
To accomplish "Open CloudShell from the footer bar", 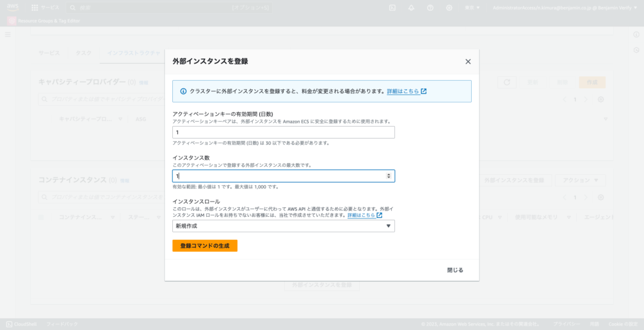I will [22, 324].
